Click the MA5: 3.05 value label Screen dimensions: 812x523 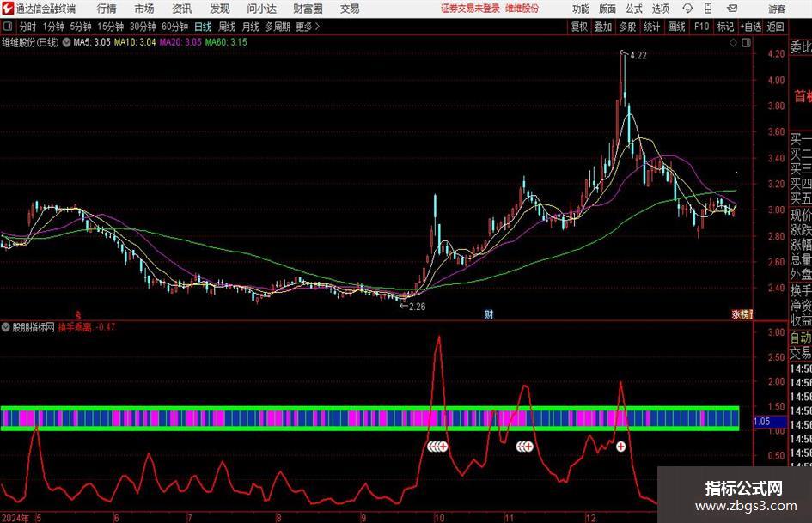(x=92, y=42)
